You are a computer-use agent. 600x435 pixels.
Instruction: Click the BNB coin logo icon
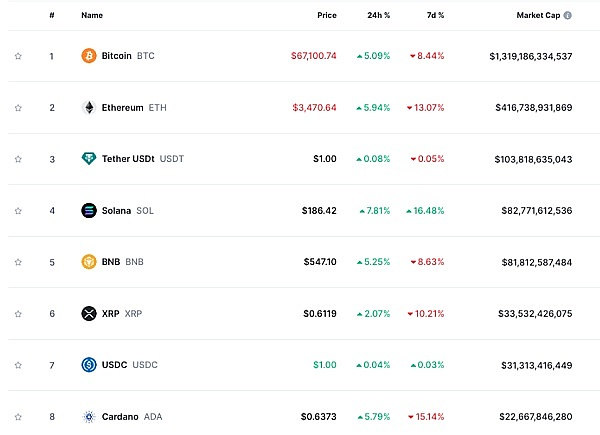[x=89, y=262]
